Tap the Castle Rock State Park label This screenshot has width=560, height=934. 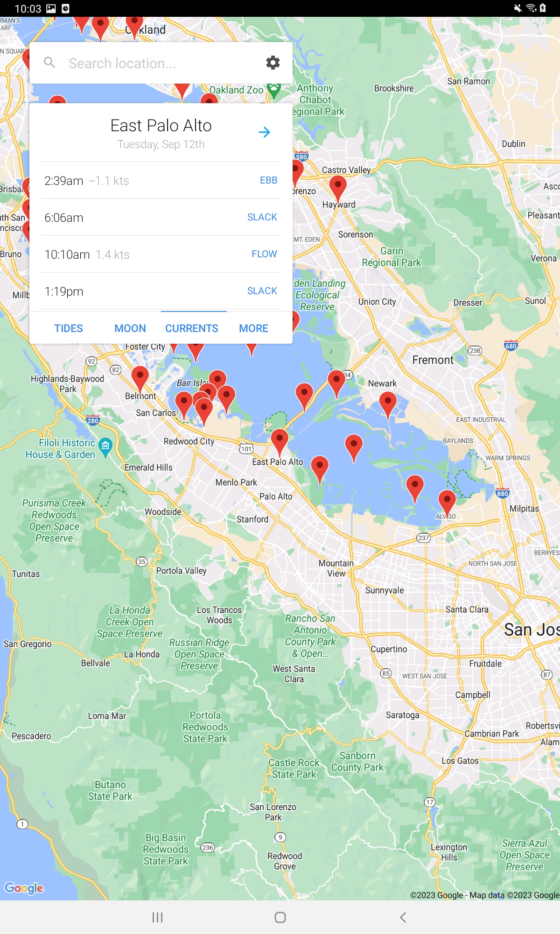pyautogui.click(x=294, y=768)
